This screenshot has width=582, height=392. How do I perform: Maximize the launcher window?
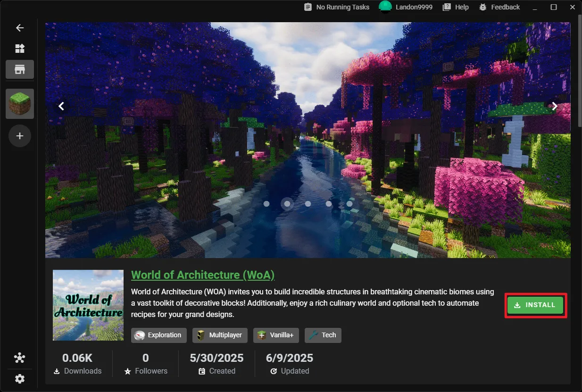(x=554, y=7)
